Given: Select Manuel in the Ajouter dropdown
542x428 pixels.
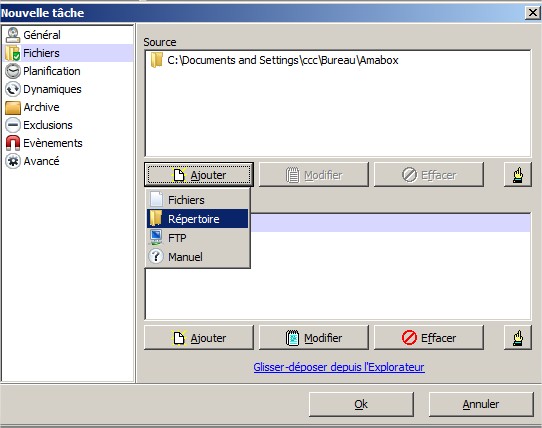Looking at the screenshot, I should tap(198, 257).
